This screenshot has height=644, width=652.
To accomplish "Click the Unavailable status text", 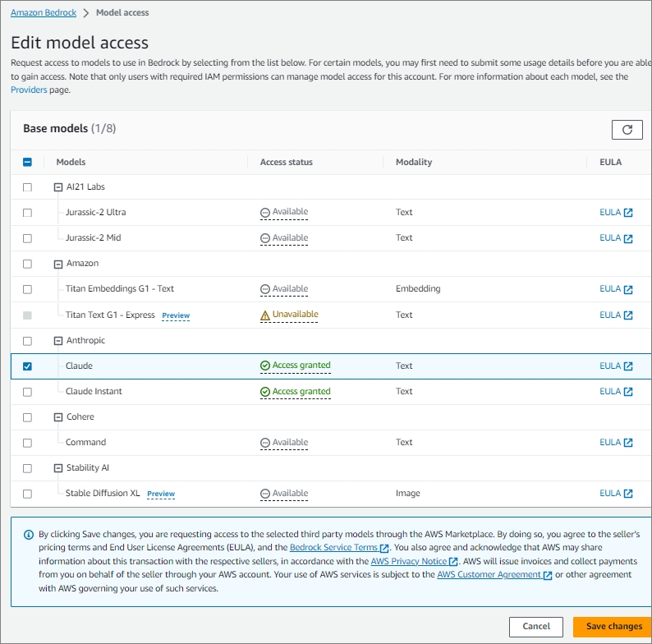I will [296, 314].
